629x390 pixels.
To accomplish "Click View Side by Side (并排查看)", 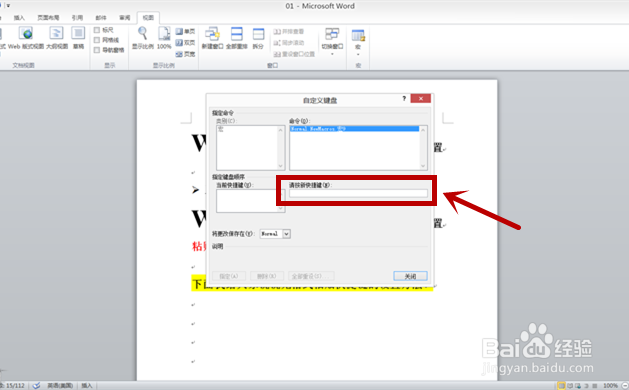I will click(289, 31).
